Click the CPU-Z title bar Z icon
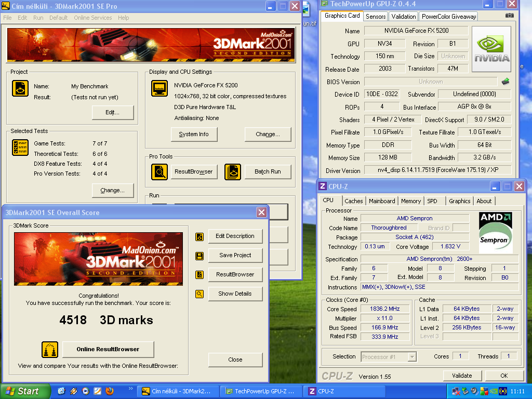The image size is (532, 399). 323,187
